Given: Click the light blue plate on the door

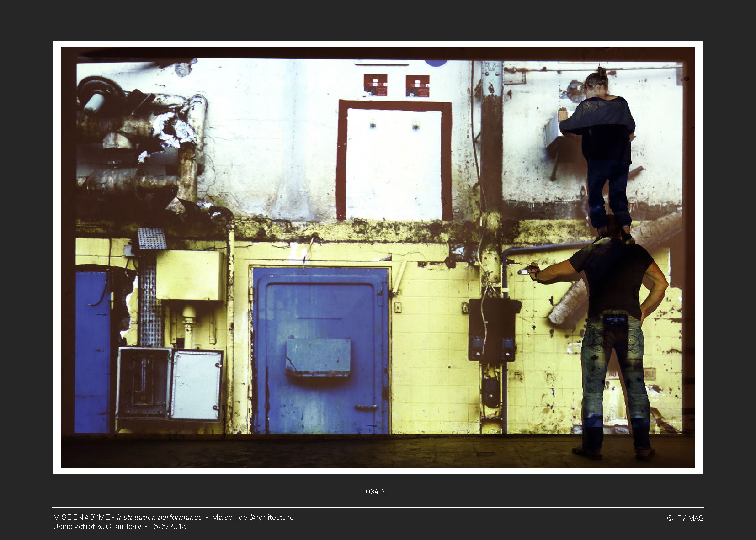Looking at the screenshot, I should tap(318, 357).
